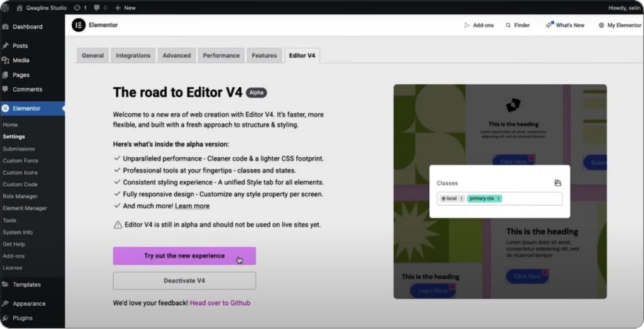
Task: Switch to the Performance tab
Action: (221, 55)
